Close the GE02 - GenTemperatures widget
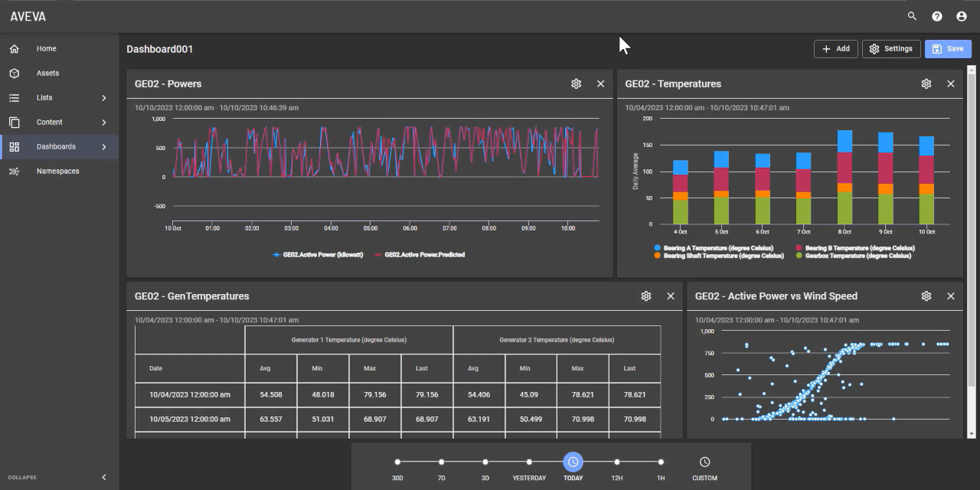The image size is (980, 490). 671,296
